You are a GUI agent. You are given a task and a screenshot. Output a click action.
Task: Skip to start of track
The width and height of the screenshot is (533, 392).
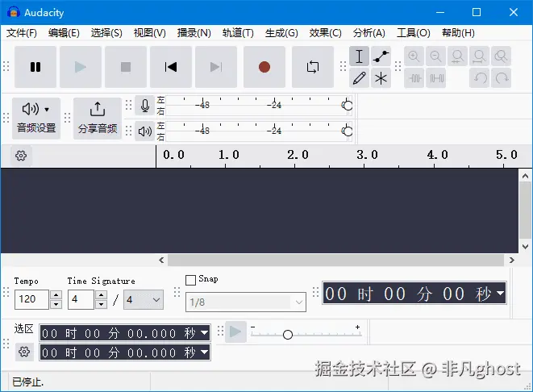[x=171, y=67]
